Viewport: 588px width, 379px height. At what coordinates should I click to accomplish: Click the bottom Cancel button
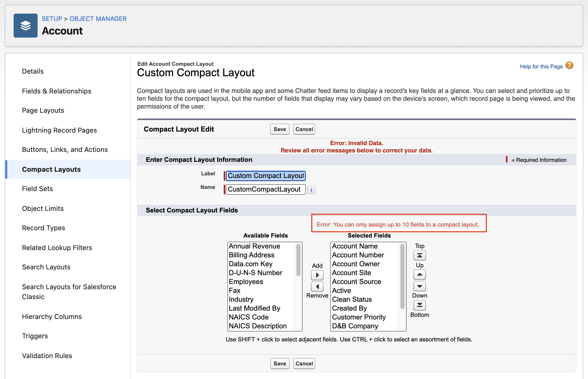pos(304,364)
